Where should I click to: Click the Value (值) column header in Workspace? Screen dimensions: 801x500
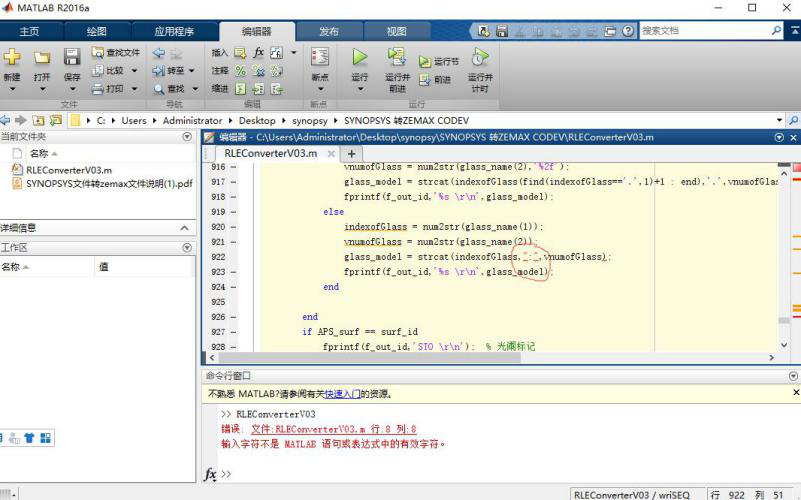point(145,267)
